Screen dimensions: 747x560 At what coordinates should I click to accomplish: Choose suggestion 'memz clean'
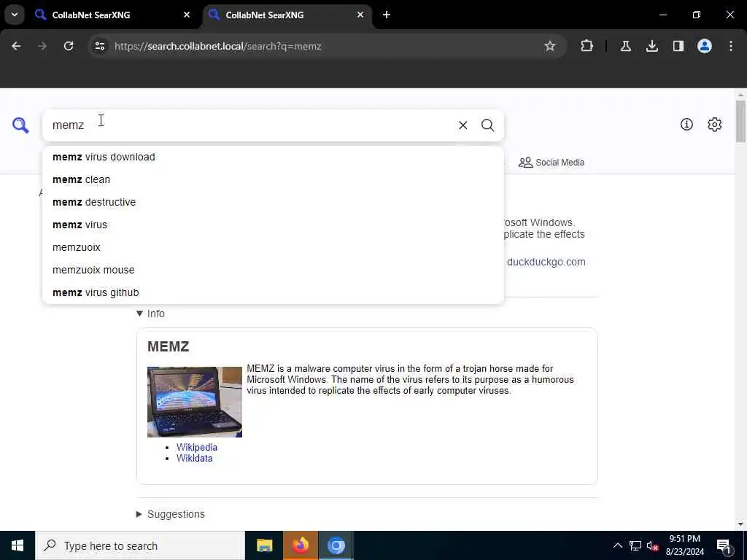coord(273,179)
